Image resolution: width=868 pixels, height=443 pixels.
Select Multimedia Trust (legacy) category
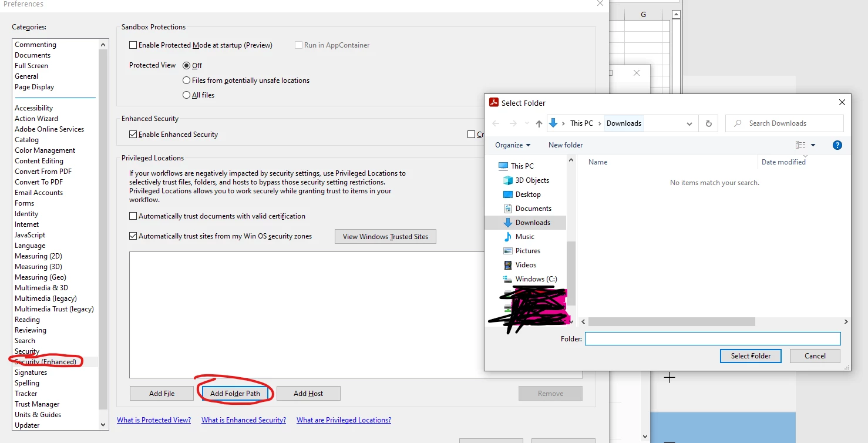(x=54, y=309)
